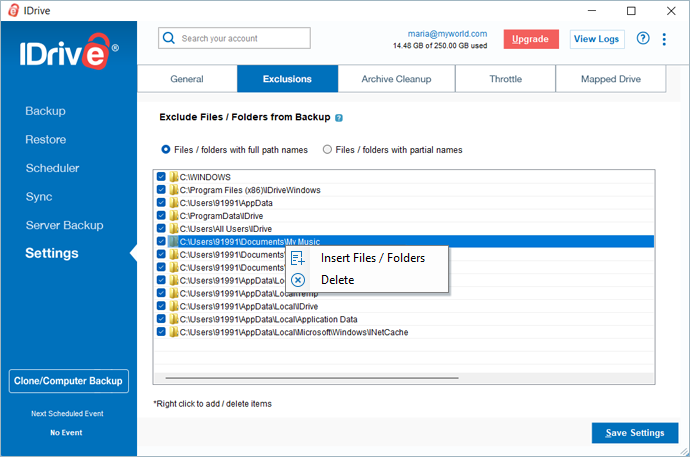
Task: Uncheck the C:\ProgramData\IDrive checkbox
Action: pyautogui.click(x=161, y=215)
